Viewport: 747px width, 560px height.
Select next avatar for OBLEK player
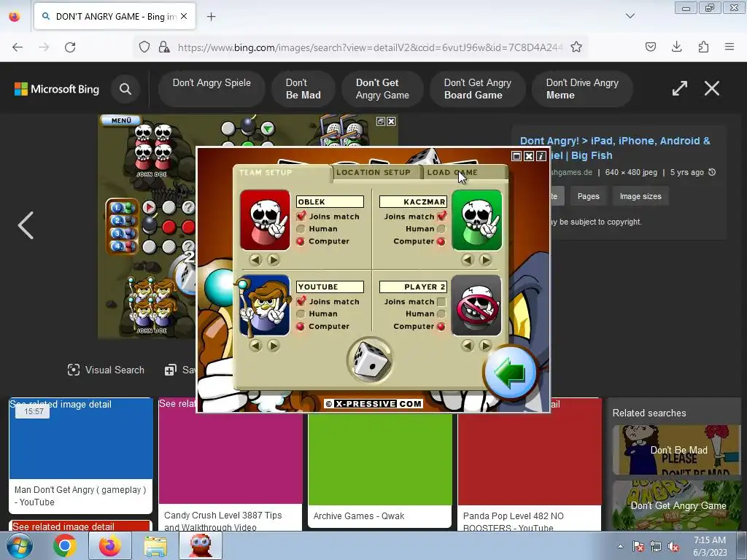pyautogui.click(x=274, y=260)
